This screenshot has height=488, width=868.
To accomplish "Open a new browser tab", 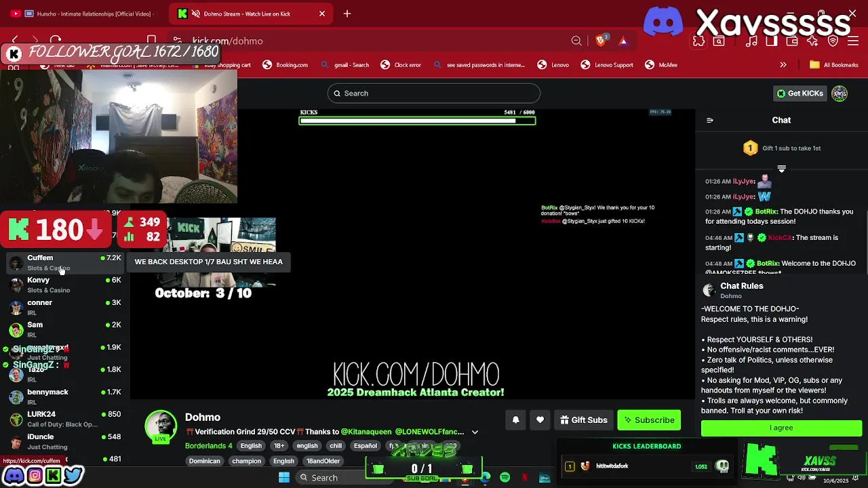I will point(347,14).
